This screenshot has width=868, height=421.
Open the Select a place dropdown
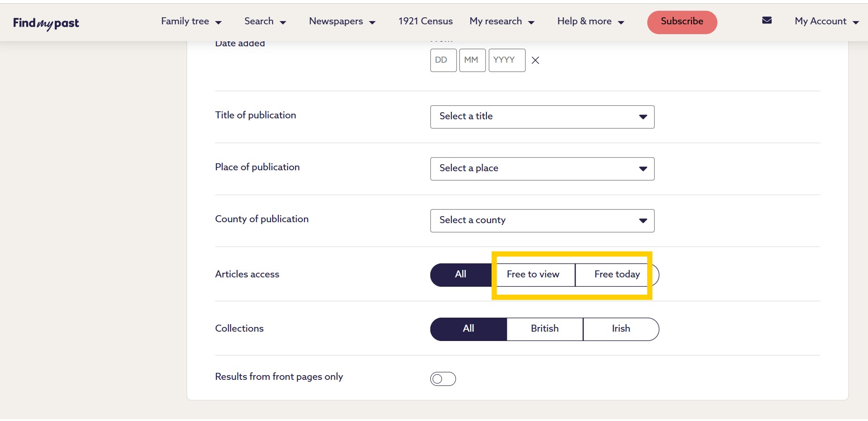542,169
